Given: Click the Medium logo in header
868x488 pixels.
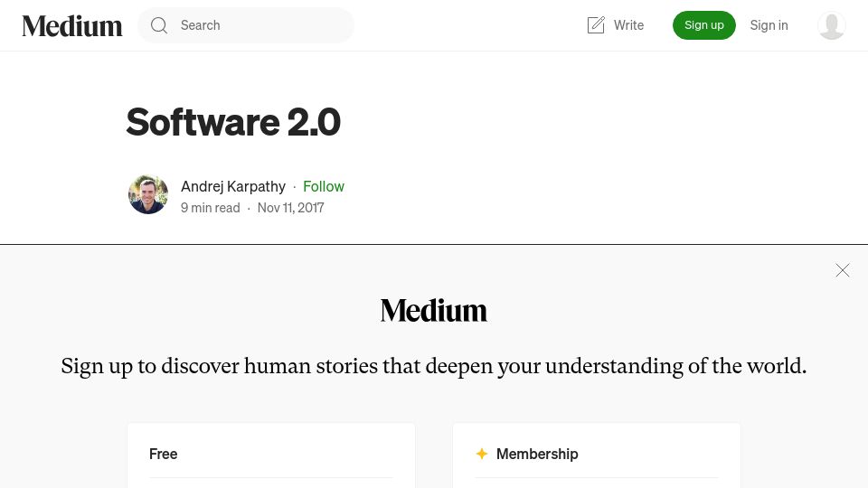Looking at the screenshot, I should [72, 26].
